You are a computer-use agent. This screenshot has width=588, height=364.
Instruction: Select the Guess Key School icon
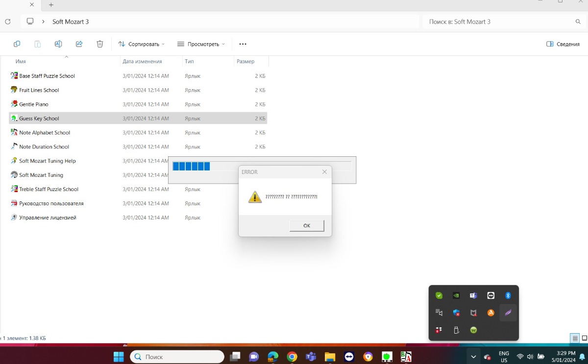(14, 119)
